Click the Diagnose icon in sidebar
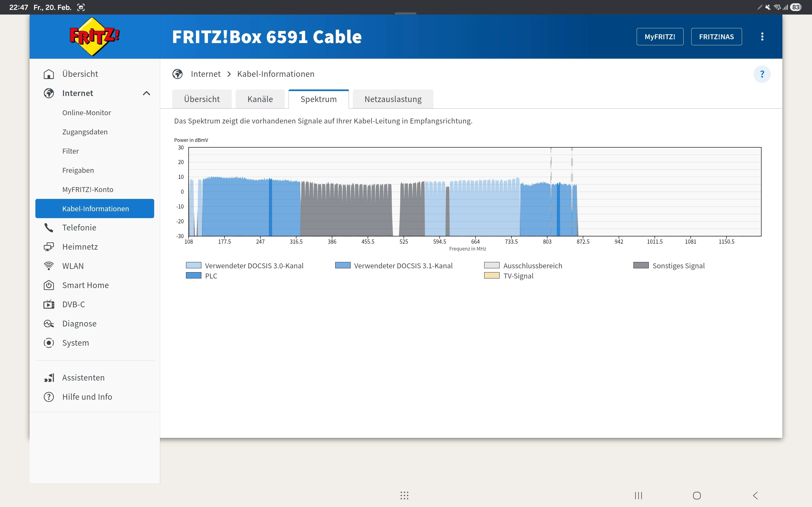The image size is (812, 507). tap(49, 323)
